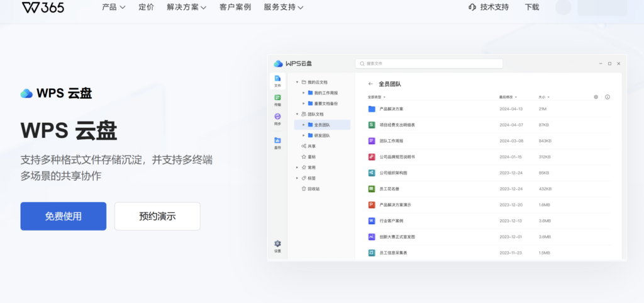The width and height of the screenshot is (644, 303).
Task: Select the 同步 sidebar icon
Action: point(277,119)
